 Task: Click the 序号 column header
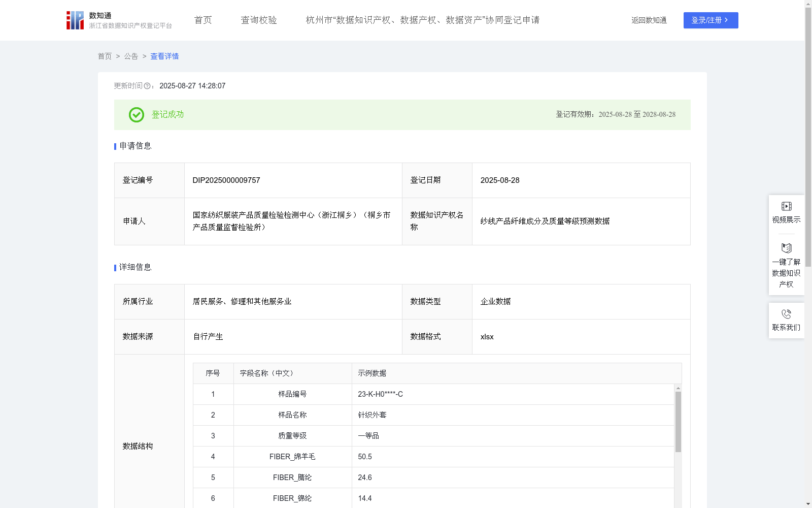click(x=213, y=373)
